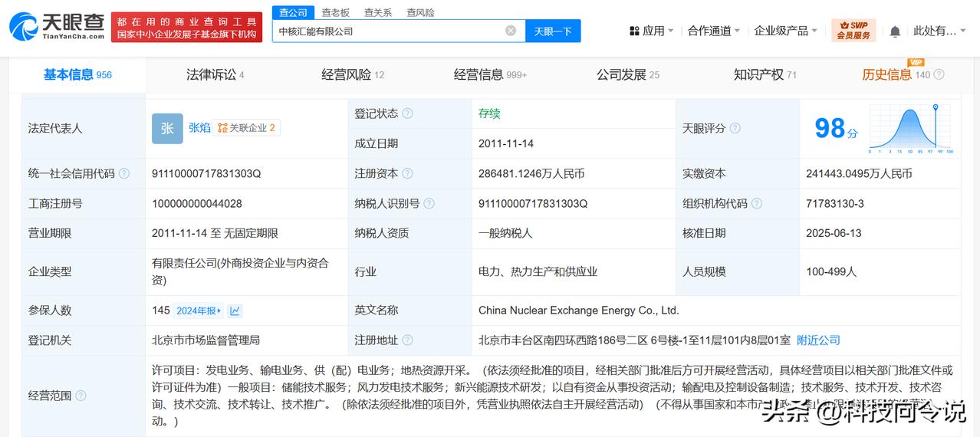Click the help icon beside 组织机构代码

(757, 204)
